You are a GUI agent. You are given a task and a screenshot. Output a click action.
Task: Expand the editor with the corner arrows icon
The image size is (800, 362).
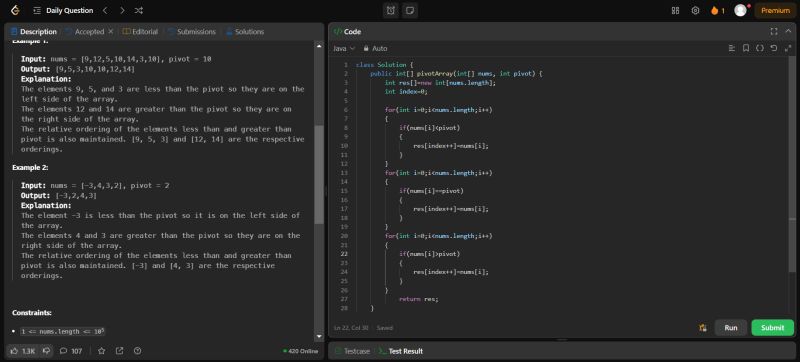[788, 48]
